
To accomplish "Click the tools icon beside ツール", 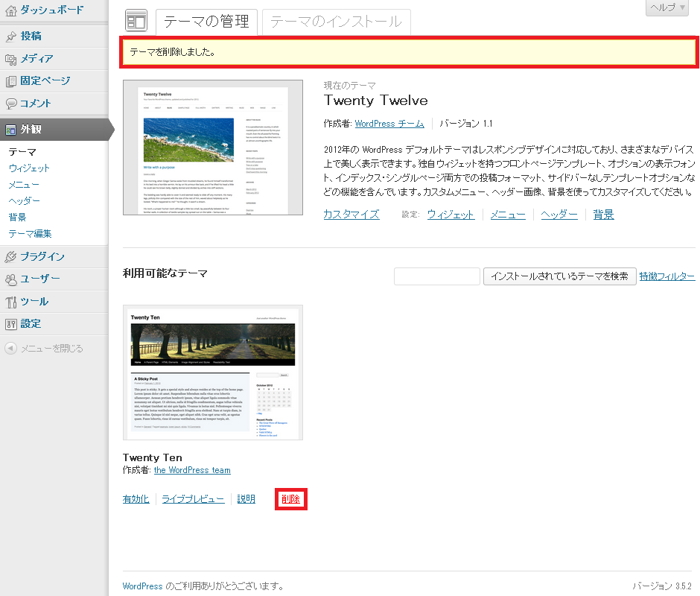I will click(x=11, y=301).
